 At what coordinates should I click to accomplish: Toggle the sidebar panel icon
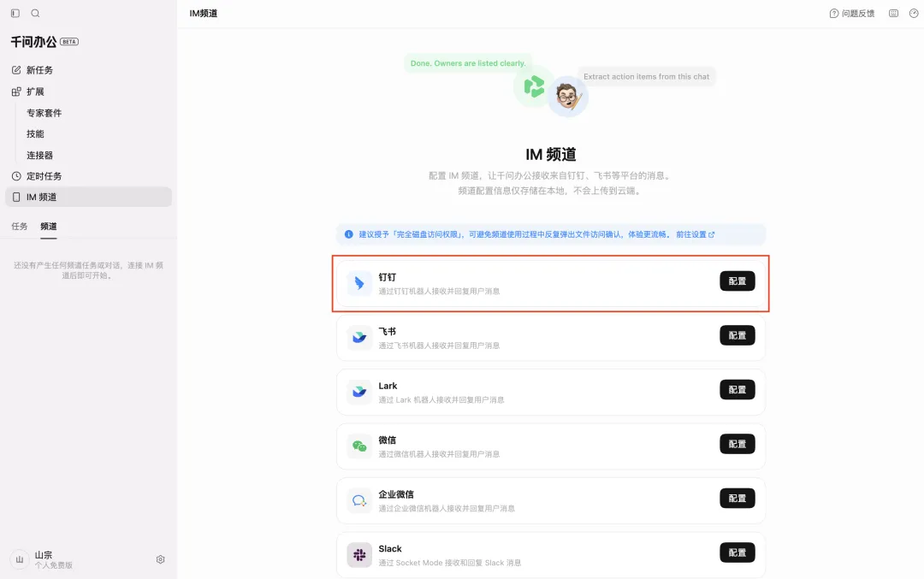(15, 13)
